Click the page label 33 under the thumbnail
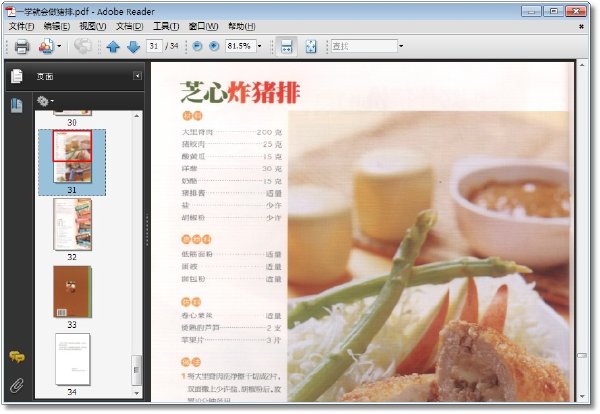Image resolution: width=600 pixels, height=414 pixels. [72, 325]
